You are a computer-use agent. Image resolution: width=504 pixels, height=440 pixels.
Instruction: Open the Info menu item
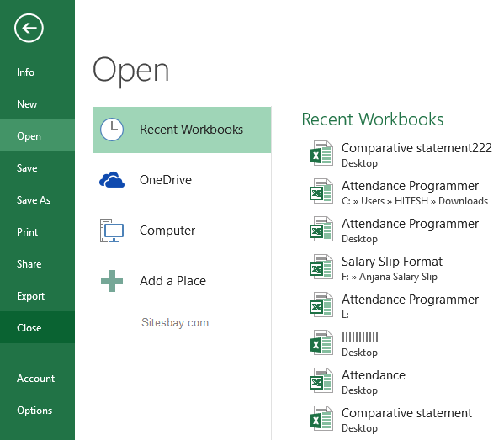coord(37,72)
